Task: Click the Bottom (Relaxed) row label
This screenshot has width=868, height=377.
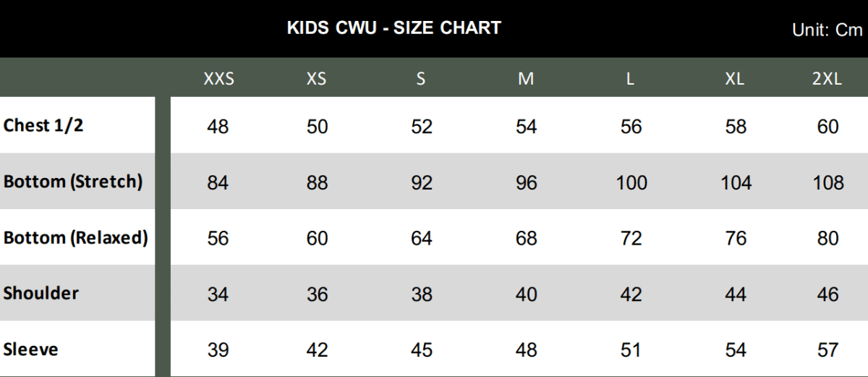Action: point(75,237)
